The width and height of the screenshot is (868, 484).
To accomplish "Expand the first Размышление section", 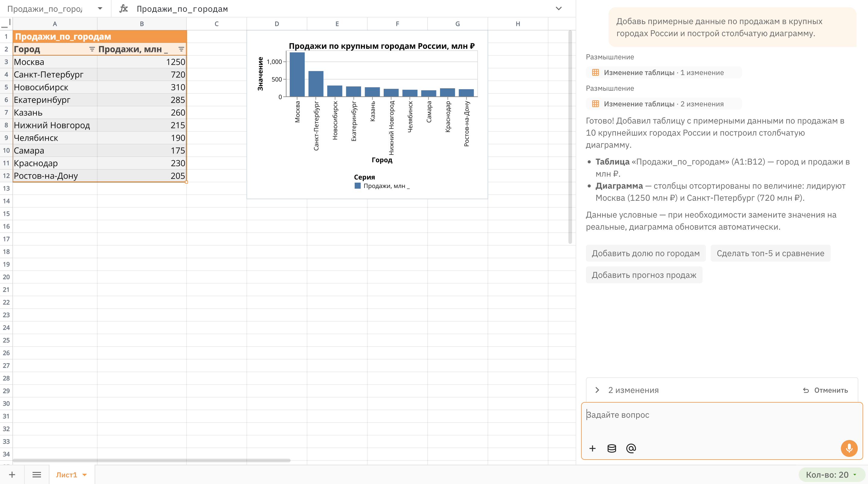I will (x=610, y=57).
